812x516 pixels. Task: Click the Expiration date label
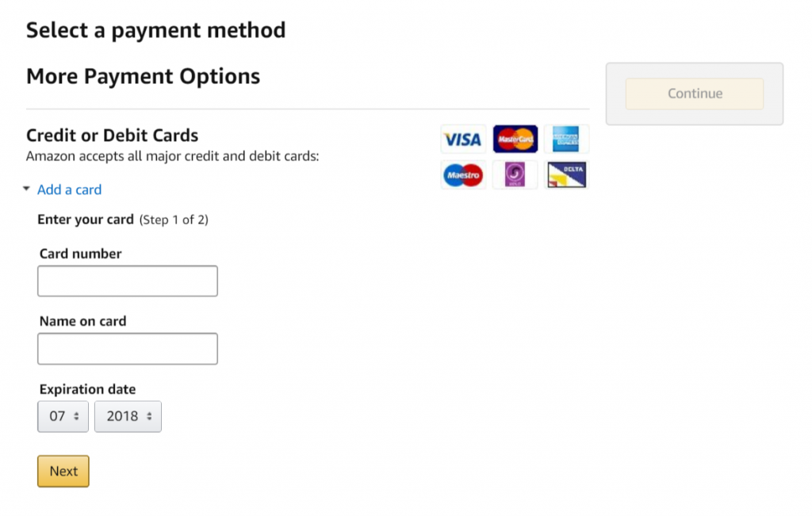87,389
